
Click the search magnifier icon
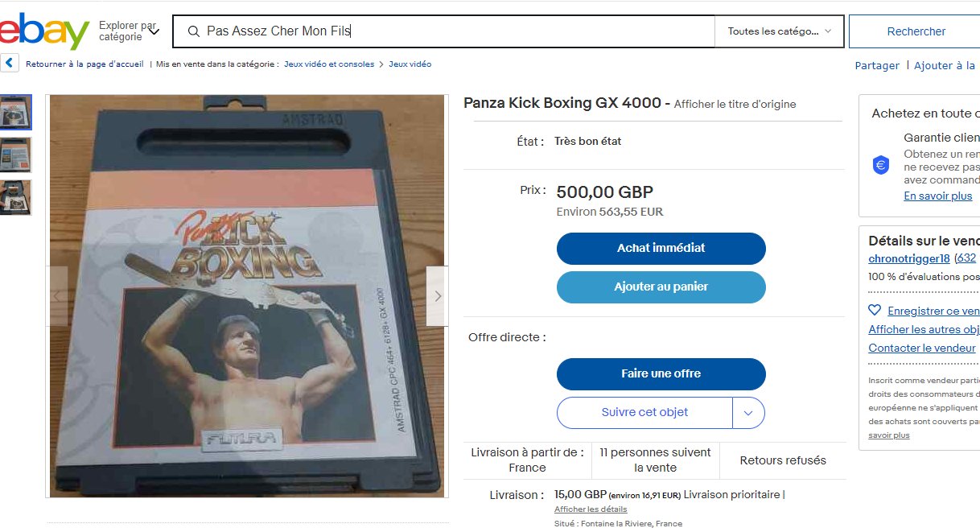(193, 31)
